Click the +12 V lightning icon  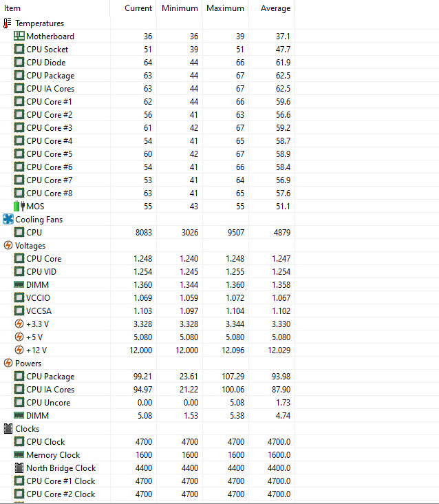(x=19, y=350)
